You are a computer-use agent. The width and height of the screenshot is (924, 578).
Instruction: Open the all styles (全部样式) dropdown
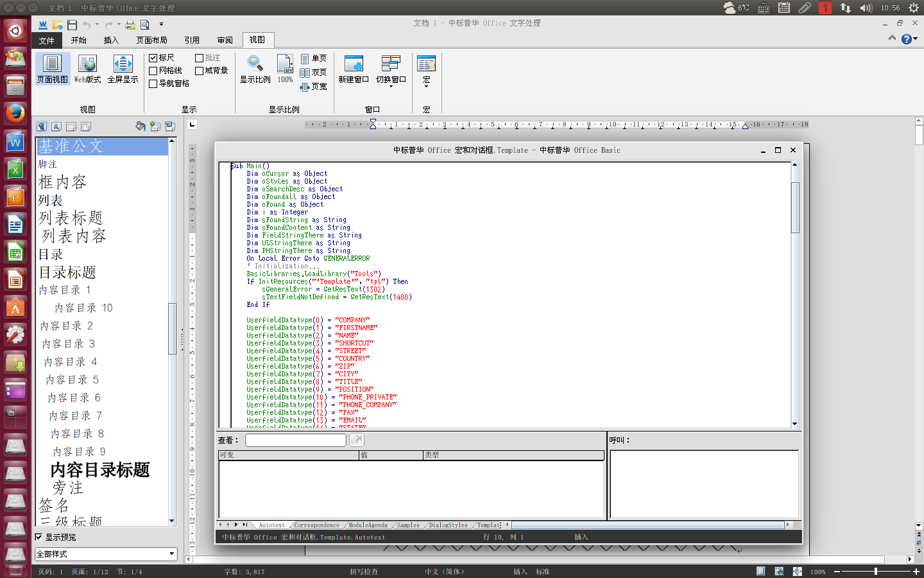(106, 554)
